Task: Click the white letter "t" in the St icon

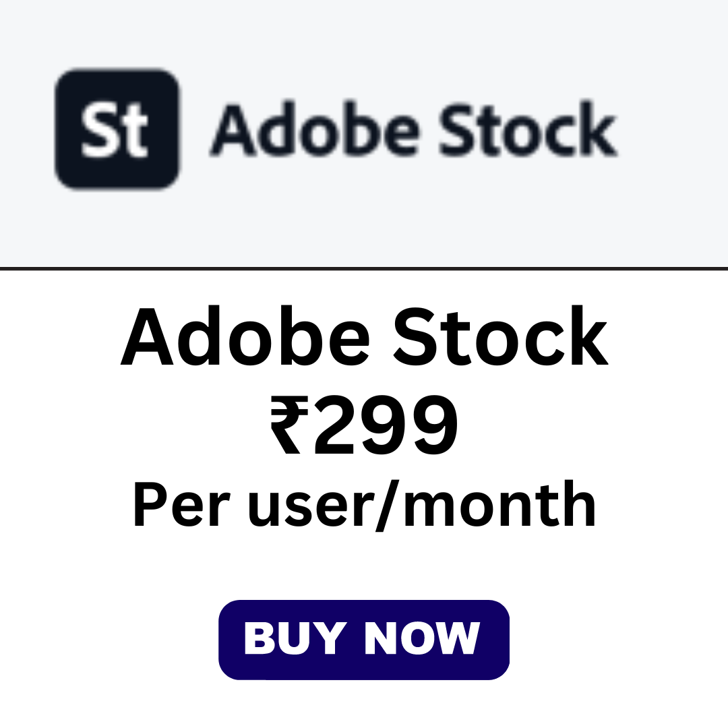Action: pyautogui.click(x=136, y=129)
